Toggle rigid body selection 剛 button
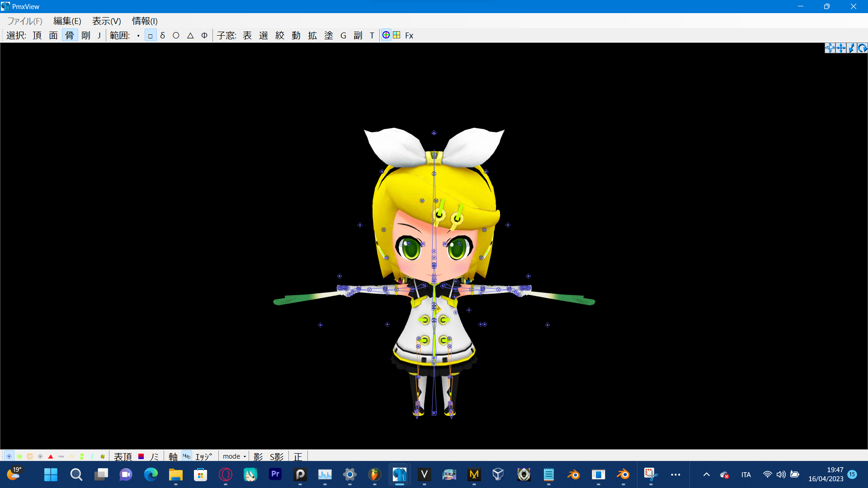The image size is (868, 488). pyautogui.click(x=86, y=35)
